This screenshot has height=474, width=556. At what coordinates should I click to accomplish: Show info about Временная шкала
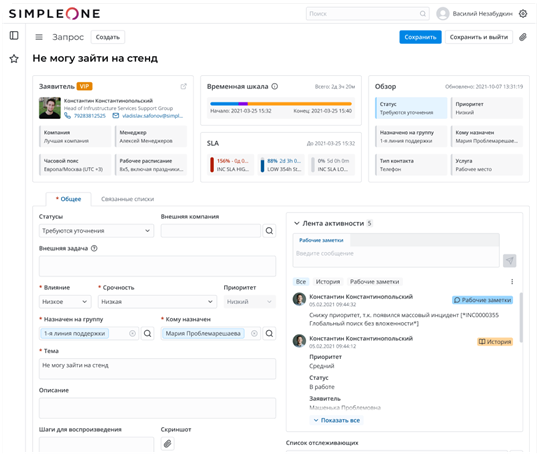click(274, 86)
